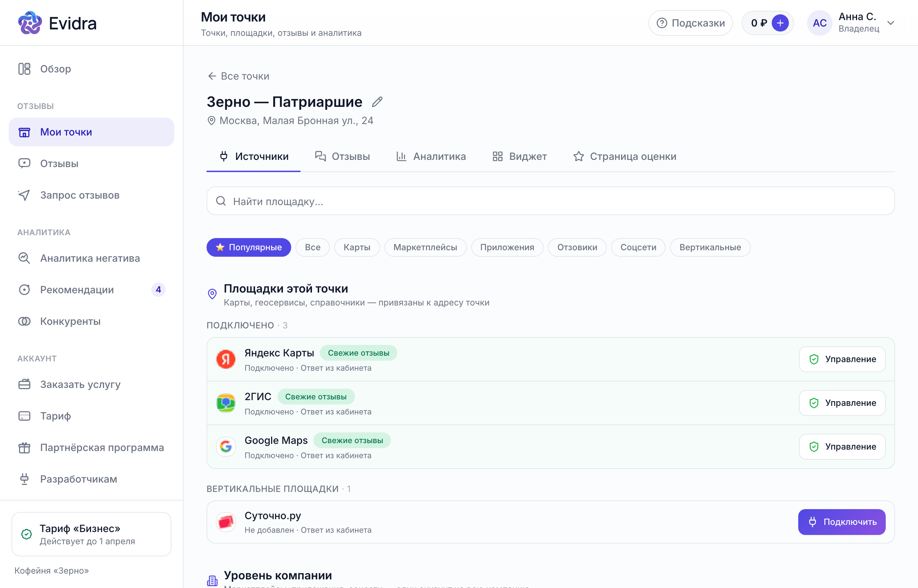
Task: Select the Популярные filter chip
Action: coord(249,247)
